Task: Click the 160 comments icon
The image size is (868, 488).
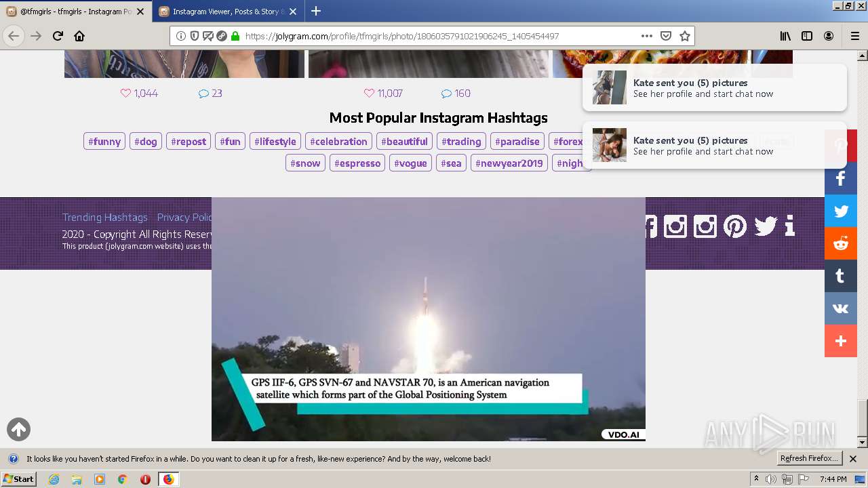Action: (x=446, y=94)
